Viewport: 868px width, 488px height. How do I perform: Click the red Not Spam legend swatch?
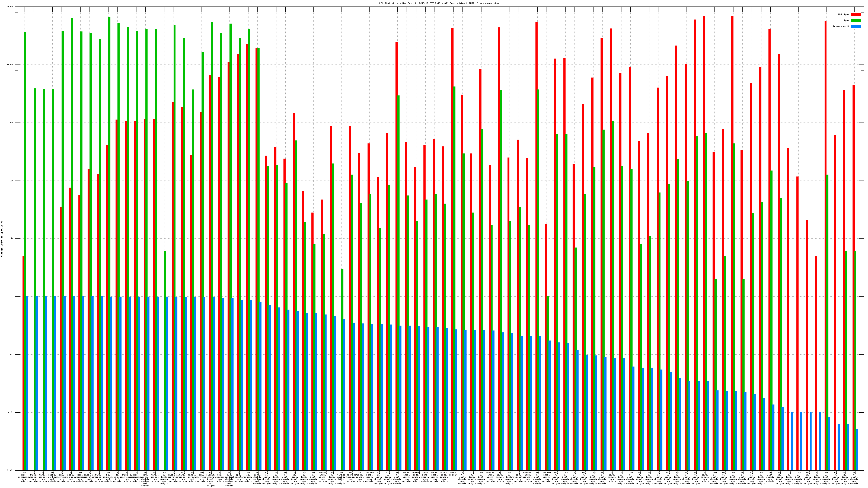pyautogui.click(x=856, y=14)
